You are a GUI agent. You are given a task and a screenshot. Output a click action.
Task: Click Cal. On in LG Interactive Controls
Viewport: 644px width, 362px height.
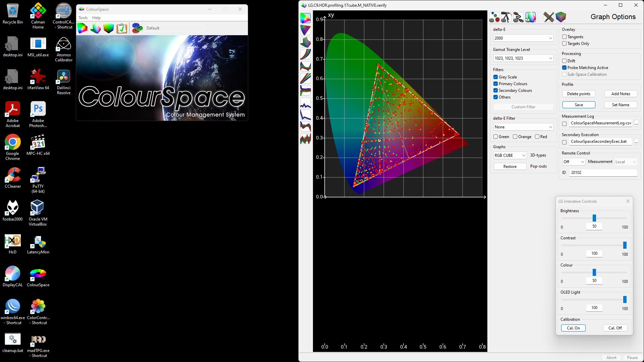pos(573,328)
